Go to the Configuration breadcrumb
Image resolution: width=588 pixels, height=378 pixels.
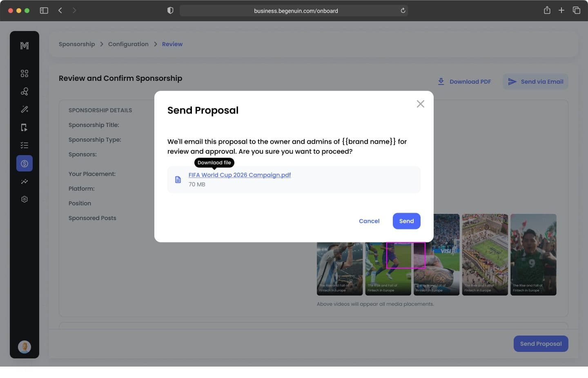point(128,44)
